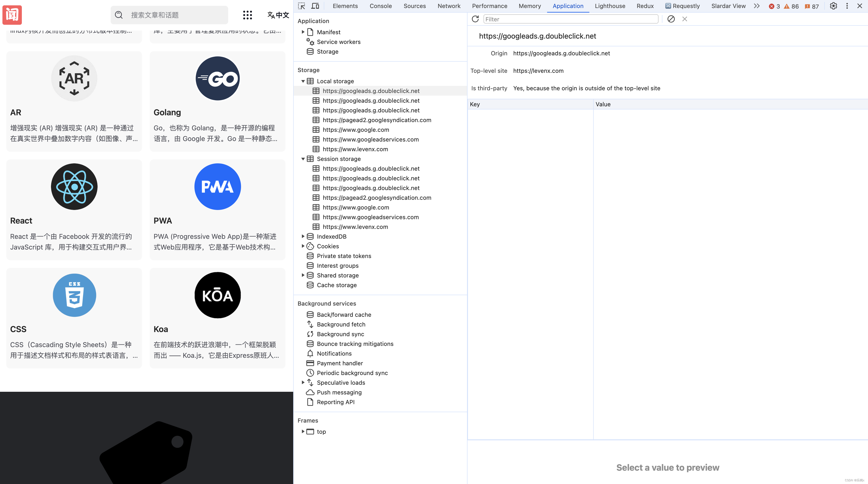Image resolution: width=868 pixels, height=484 pixels.
Task: Open Private state tokens
Action: (344, 256)
